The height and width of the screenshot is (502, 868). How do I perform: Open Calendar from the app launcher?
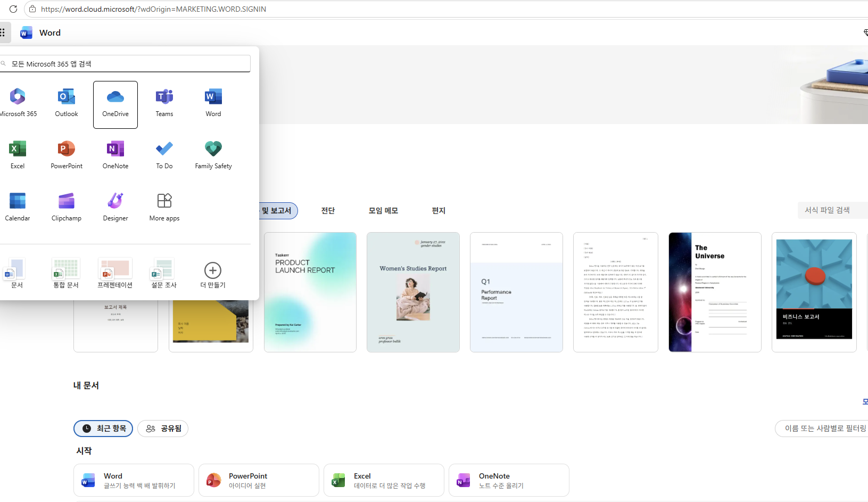click(x=18, y=208)
